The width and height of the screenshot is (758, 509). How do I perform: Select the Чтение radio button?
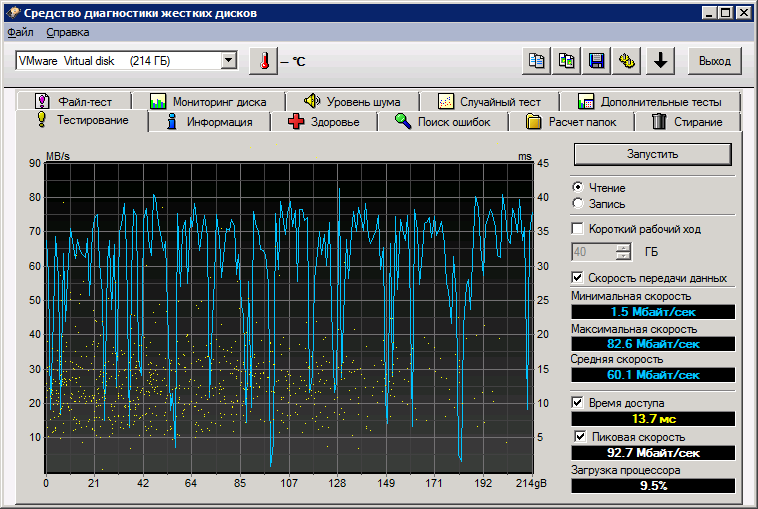click(x=578, y=188)
